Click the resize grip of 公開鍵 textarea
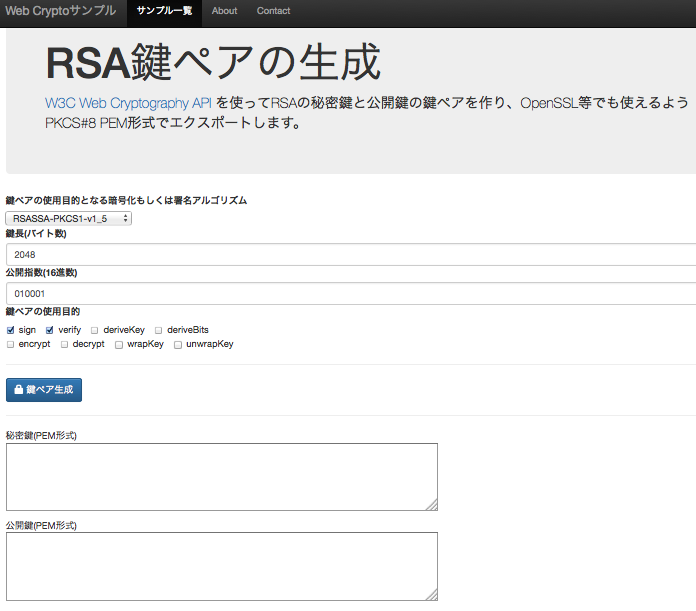This screenshot has height=611, width=696. pos(432,595)
